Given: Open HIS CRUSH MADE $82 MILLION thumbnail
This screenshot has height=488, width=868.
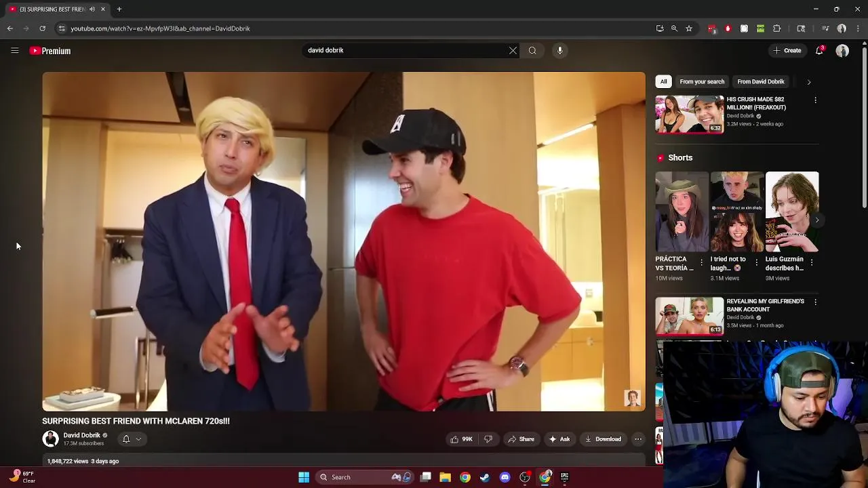Looking at the screenshot, I should point(689,114).
